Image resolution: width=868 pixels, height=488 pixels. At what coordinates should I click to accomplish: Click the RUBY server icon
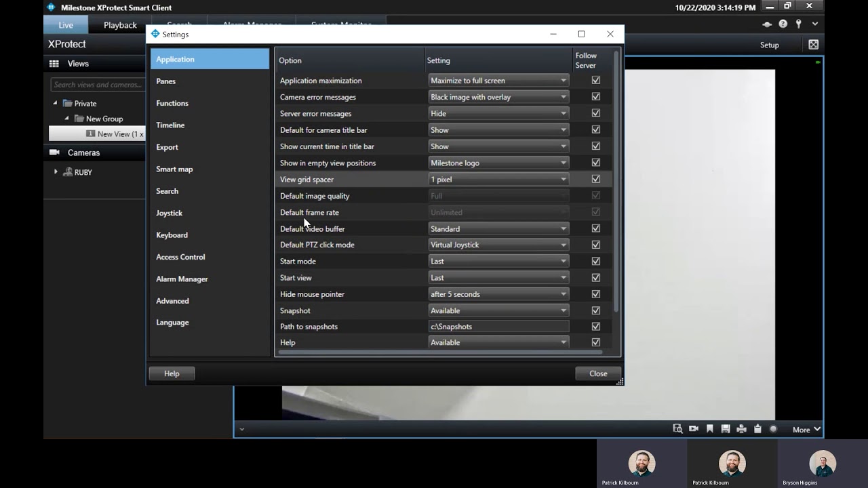tap(68, 172)
